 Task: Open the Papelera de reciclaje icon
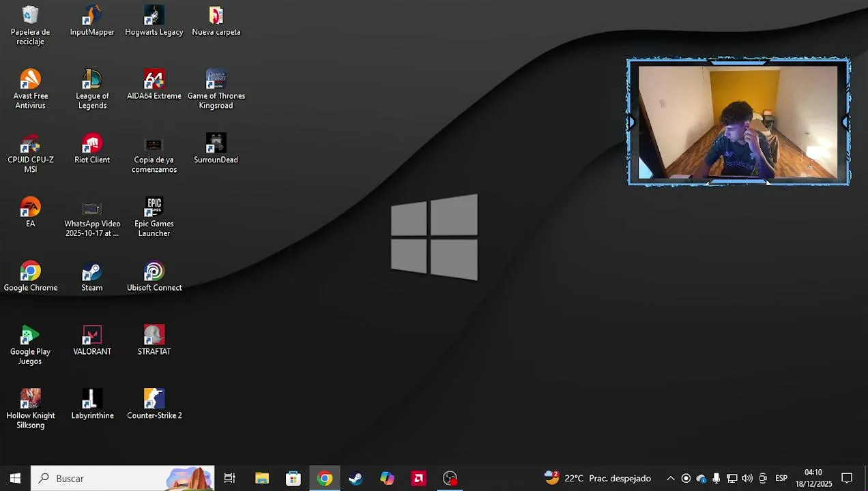[x=30, y=25]
